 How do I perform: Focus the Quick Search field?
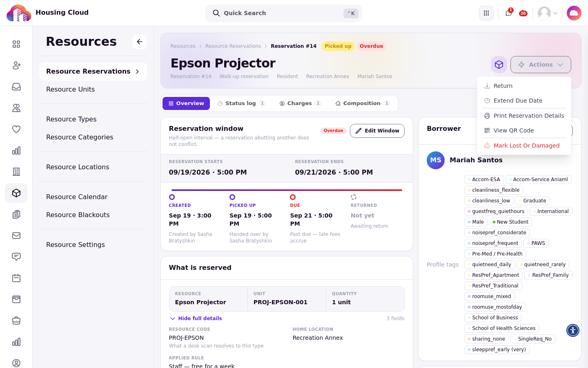(x=284, y=13)
